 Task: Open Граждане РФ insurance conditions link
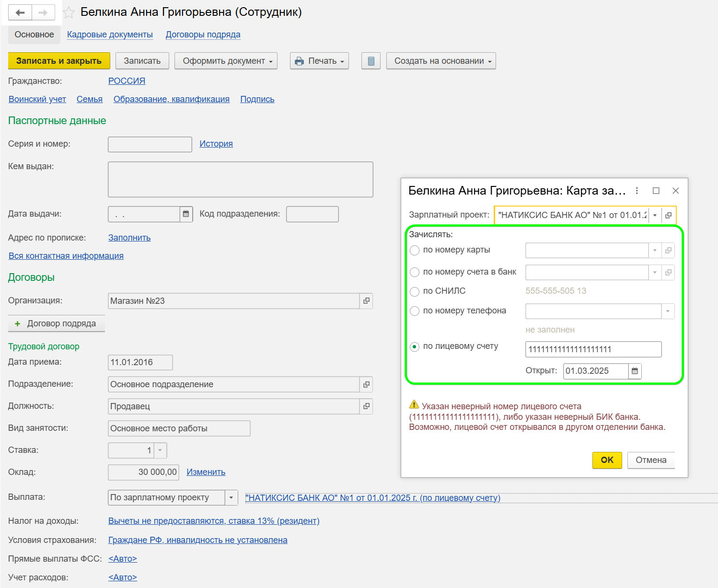[x=198, y=540]
